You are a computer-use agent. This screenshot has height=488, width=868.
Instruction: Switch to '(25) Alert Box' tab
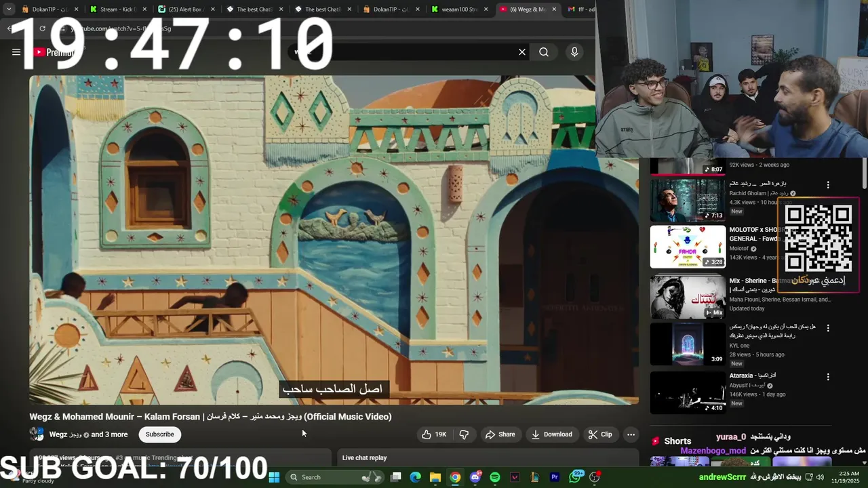point(185,9)
